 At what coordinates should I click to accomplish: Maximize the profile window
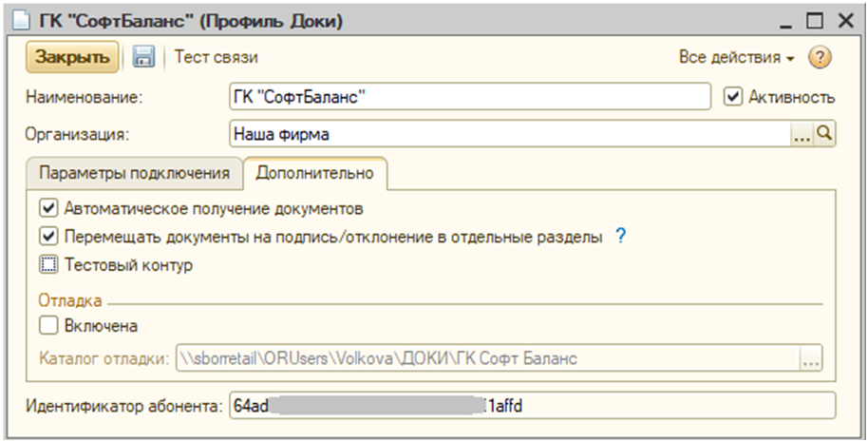[x=813, y=20]
